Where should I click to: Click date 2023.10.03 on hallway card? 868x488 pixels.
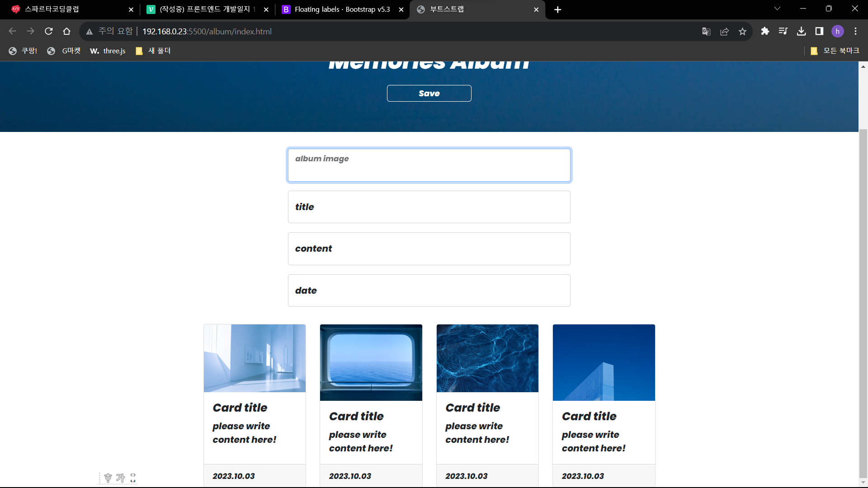[x=234, y=476]
